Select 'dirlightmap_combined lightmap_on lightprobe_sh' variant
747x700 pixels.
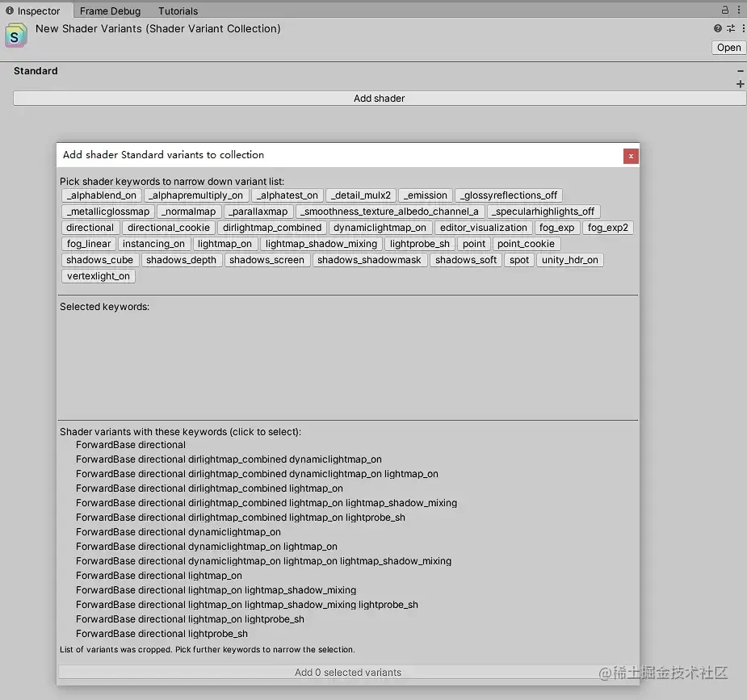[241, 518]
